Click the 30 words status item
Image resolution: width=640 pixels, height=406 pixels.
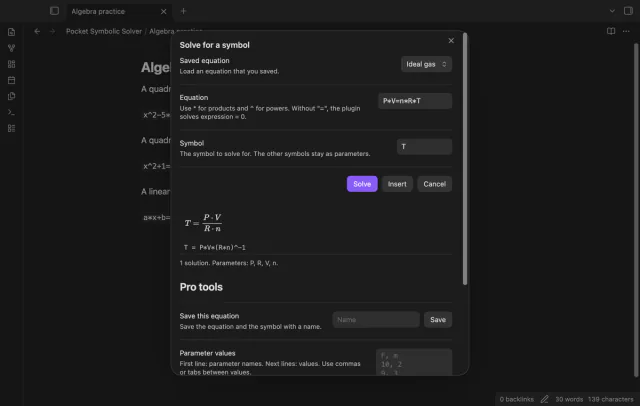pyautogui.click(x=569, y=399)
